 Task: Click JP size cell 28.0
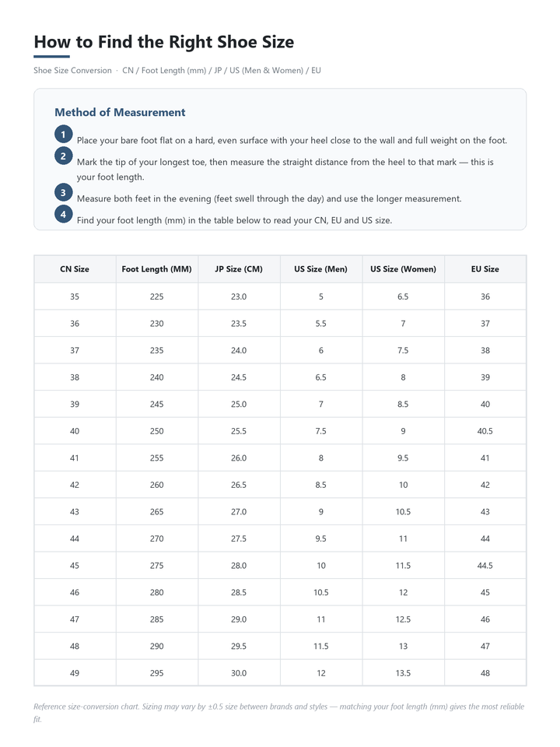point(239,566)
